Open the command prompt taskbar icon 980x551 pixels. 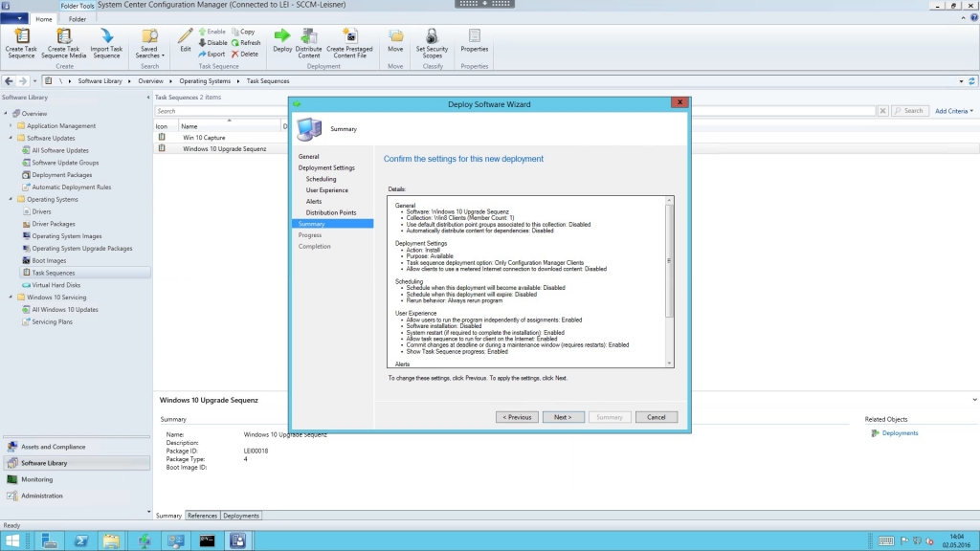pyautogui.click(x=207, y=540)
